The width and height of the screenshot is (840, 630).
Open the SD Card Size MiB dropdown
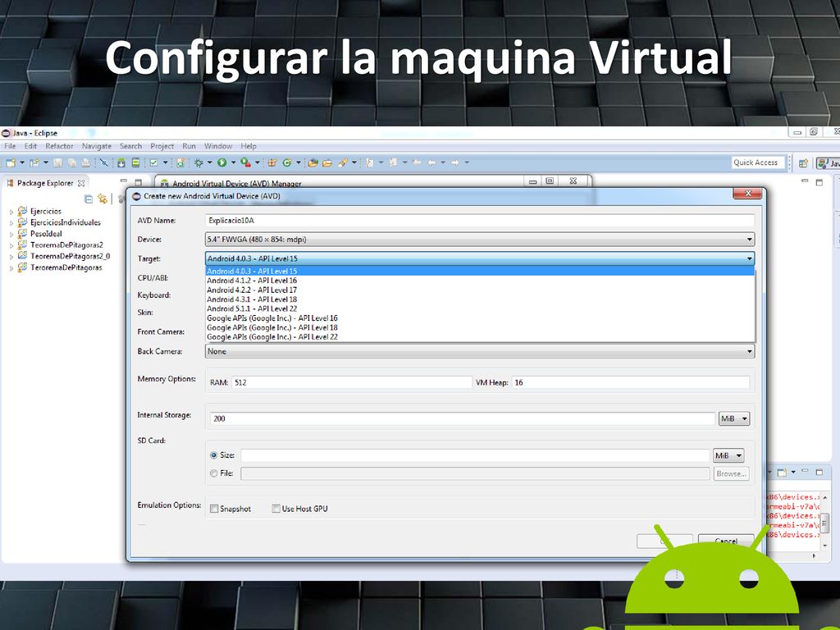[728, 456]
